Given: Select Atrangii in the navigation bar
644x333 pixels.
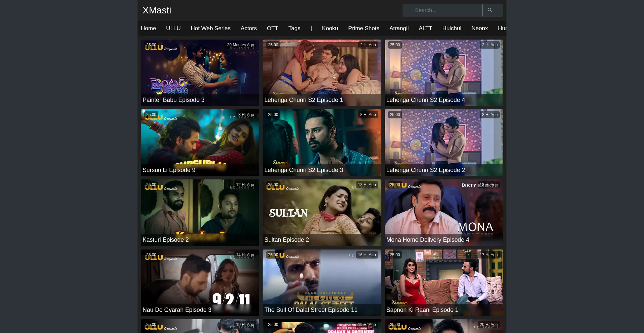Looking at the screenshot, I should (x=399, y=29).
